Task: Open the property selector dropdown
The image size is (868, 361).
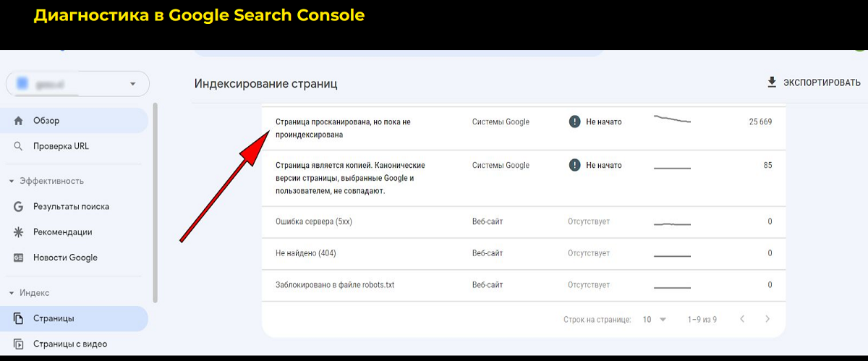Action: [132, 84]
